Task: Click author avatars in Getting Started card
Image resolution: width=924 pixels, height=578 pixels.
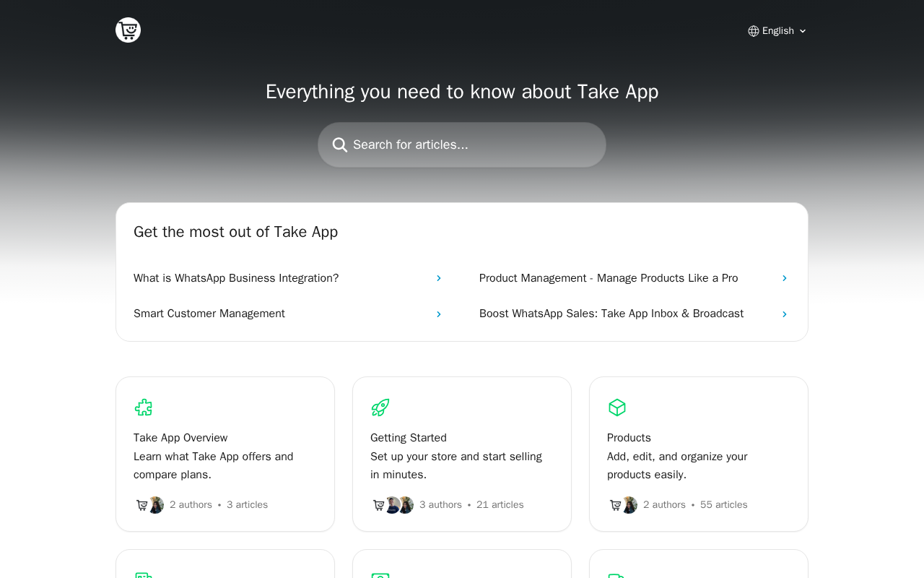Action: 393,505
